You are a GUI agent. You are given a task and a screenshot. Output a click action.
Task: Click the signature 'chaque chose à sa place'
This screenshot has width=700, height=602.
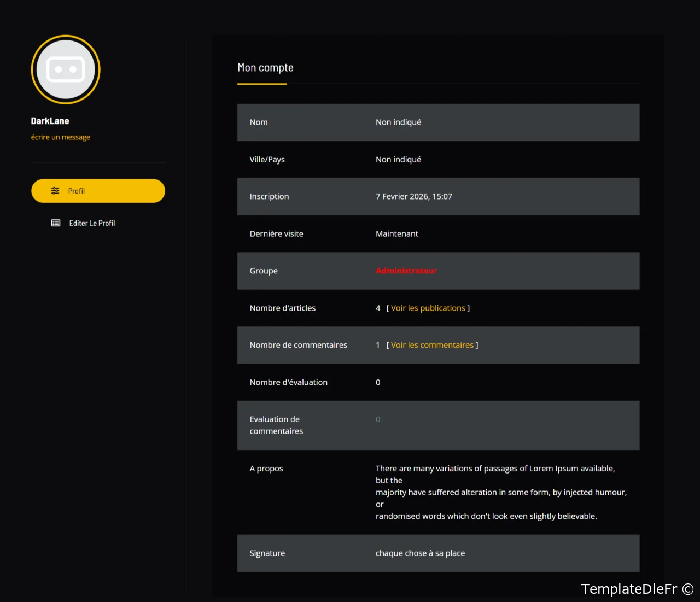[420, 553]
